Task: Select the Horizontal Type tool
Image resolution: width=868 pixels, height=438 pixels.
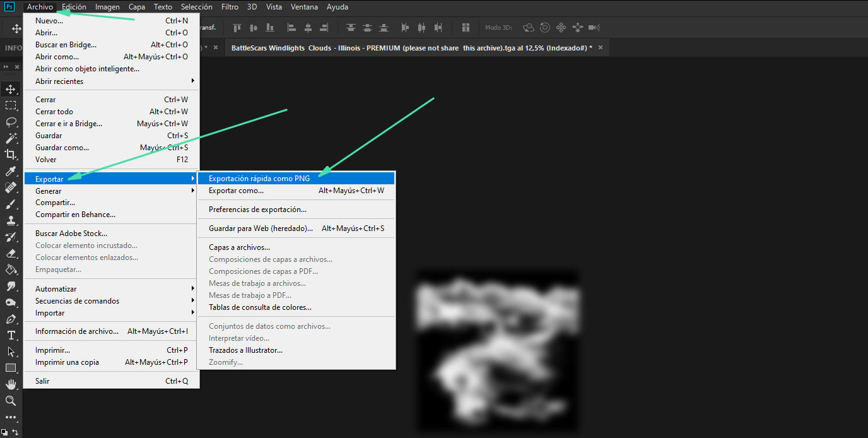Action: click(x=11, y=335)
